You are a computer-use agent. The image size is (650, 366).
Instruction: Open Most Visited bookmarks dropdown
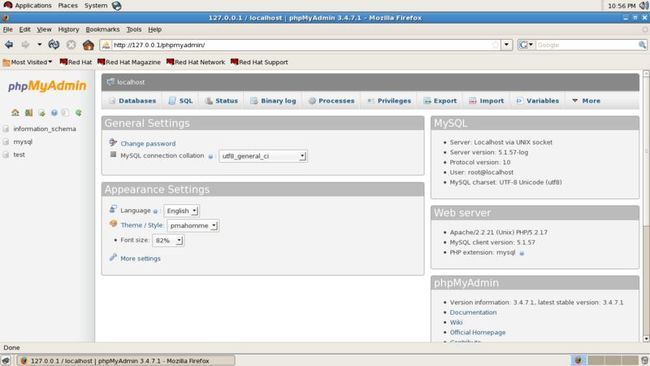point(28,62)
